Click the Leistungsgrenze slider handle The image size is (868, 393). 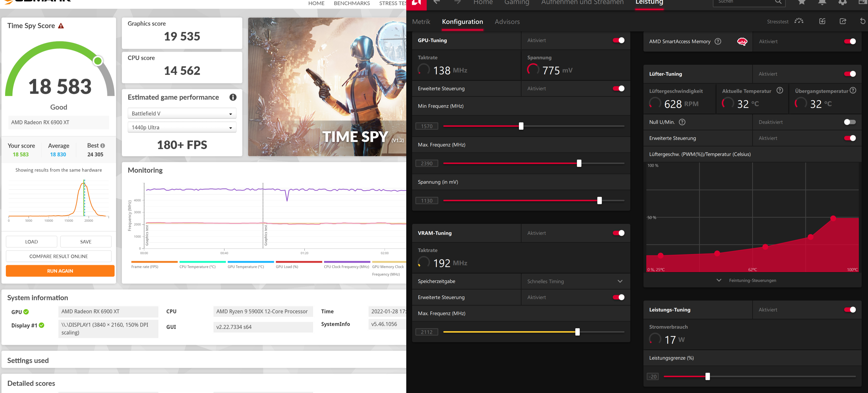click(707, 376)
